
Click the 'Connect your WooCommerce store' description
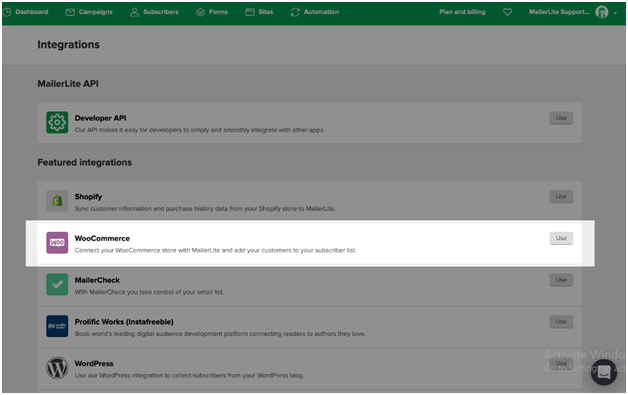215,250
